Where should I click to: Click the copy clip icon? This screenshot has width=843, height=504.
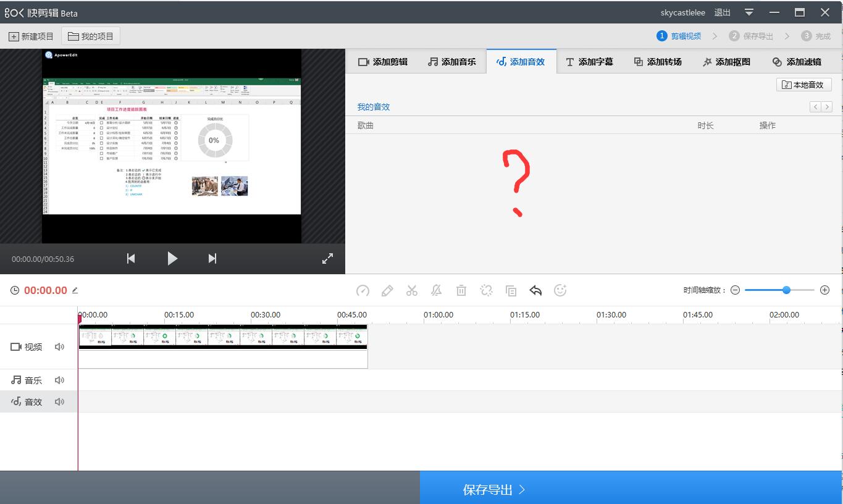point(511,290)
